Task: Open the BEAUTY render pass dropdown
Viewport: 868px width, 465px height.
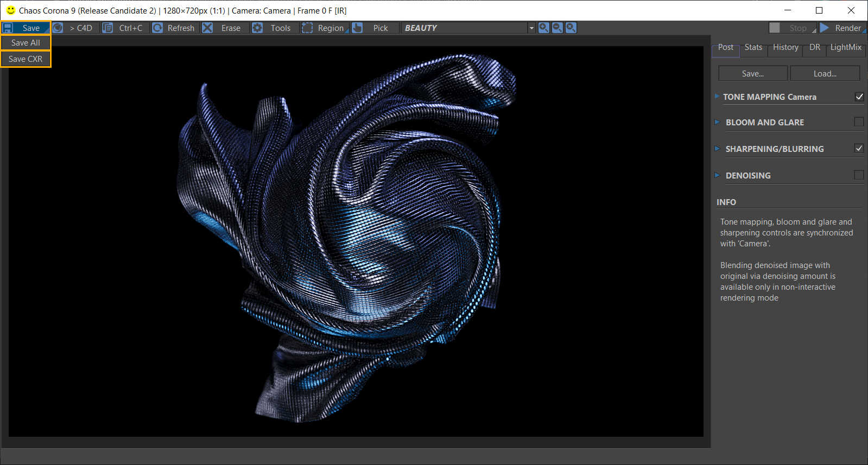Action: (x=468, y=28)
